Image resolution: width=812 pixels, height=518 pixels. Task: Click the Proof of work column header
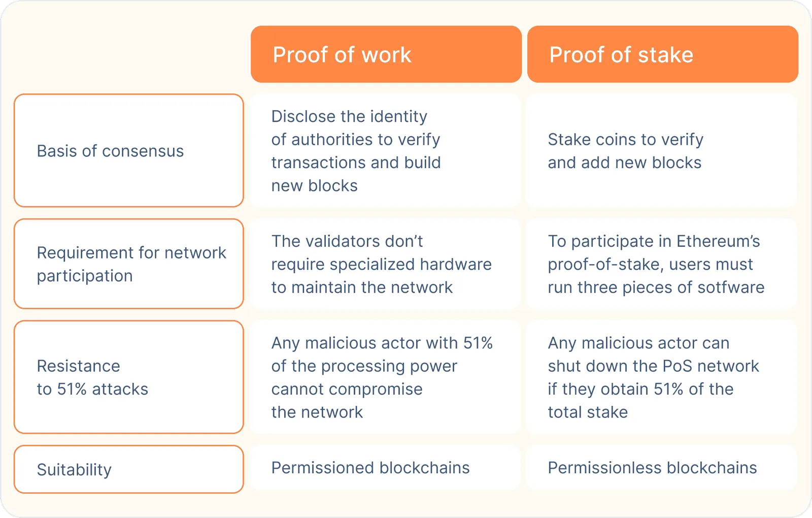[x=386, y=54]
